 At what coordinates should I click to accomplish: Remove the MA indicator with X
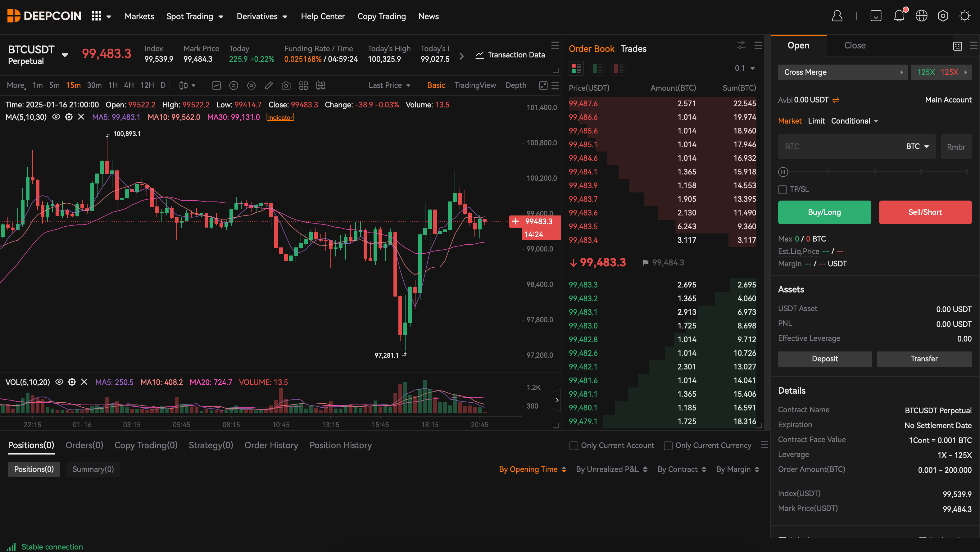pyautogui.click(x=81, y=117)
